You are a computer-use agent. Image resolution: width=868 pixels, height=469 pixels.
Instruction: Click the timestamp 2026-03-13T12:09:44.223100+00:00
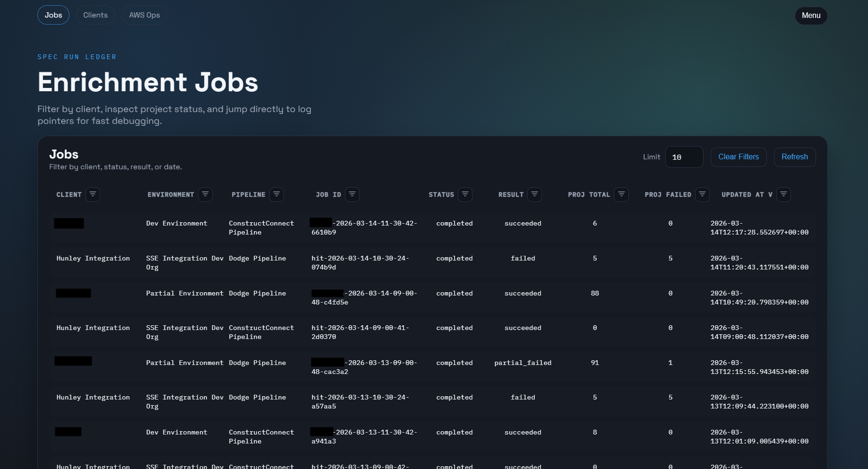point(759,402)
